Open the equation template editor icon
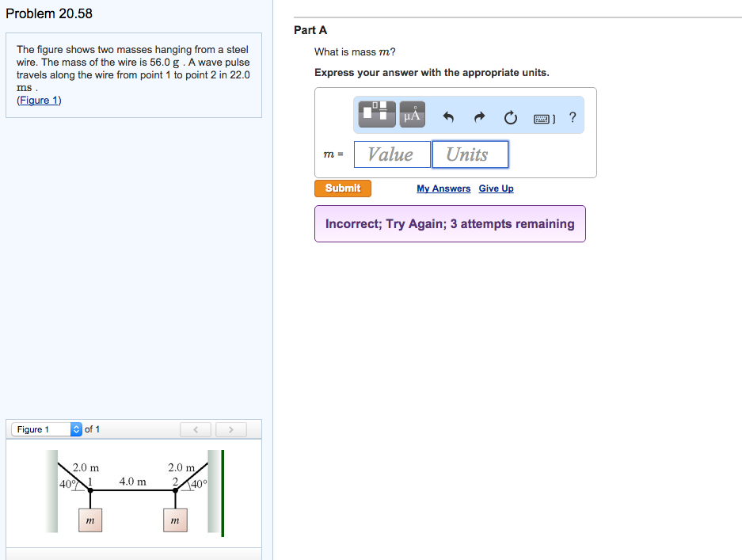Screen dimensions: 742x560 point(376,113)
